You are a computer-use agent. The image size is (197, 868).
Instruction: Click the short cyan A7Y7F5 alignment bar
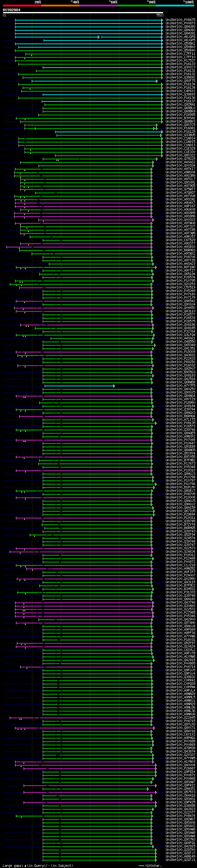(x=80, y=386)
